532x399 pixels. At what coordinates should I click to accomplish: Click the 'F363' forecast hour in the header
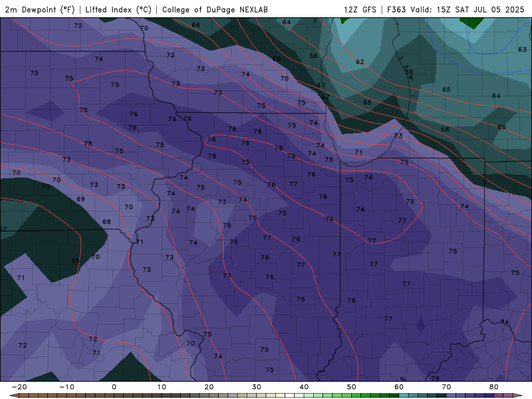(396, 10)
